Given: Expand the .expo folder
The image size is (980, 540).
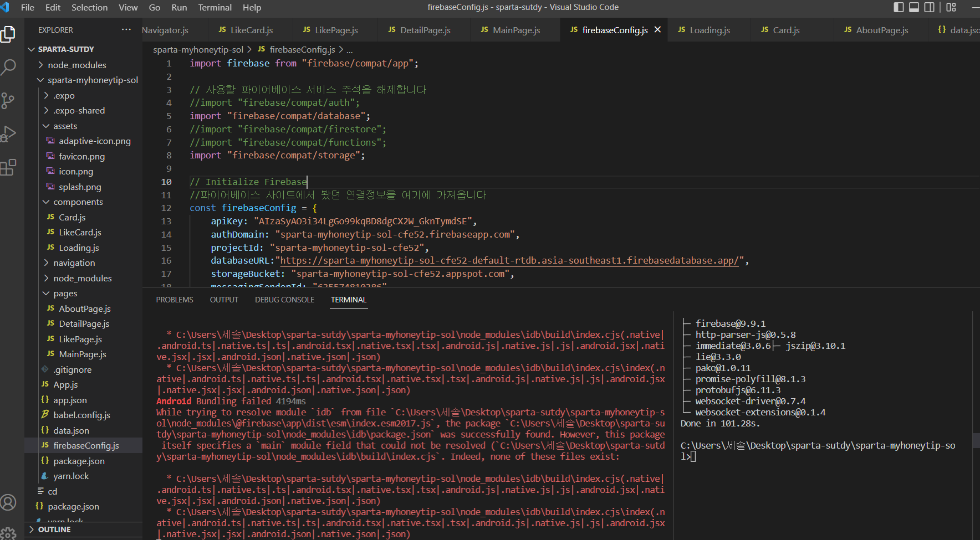Looking at the screenshot, I should coord(47,95).
